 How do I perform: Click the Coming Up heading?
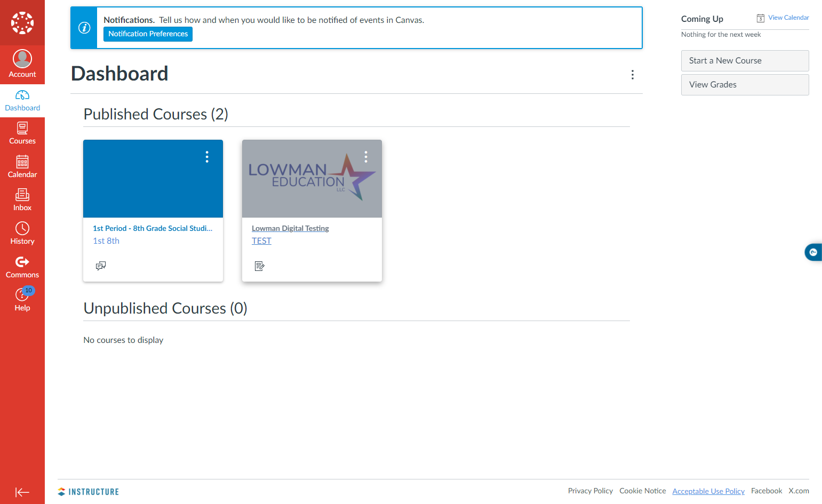(702, 19)
